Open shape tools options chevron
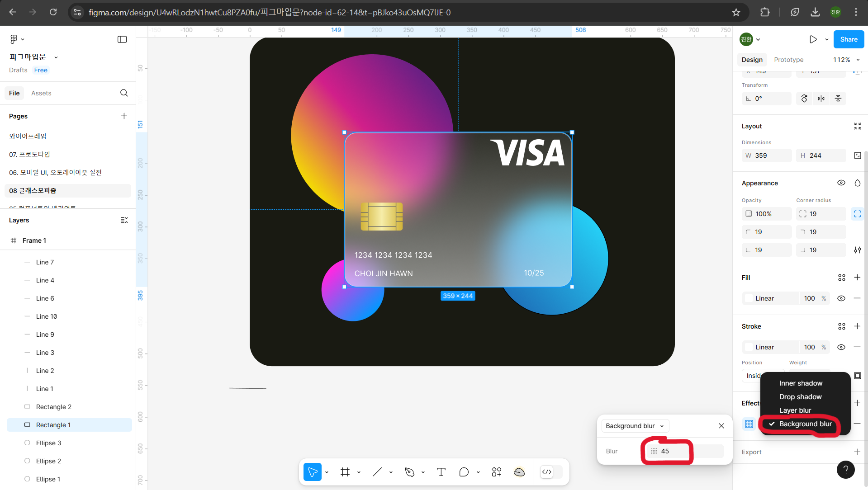This screenshot has width=868, height=490. click(x=391, y=472)
